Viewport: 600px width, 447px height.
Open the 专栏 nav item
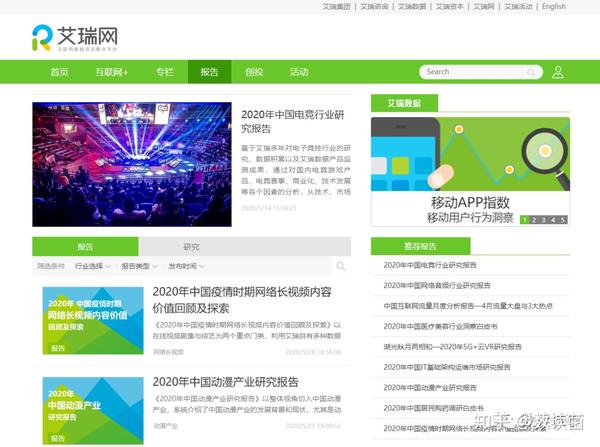[x=165, y=72]
